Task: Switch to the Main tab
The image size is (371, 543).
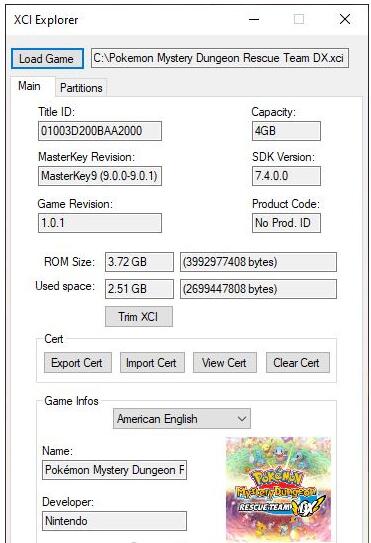Action: coord(29,86)
